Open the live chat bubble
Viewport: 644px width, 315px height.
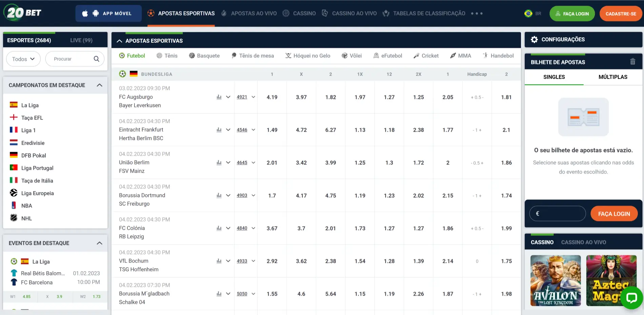632,298
